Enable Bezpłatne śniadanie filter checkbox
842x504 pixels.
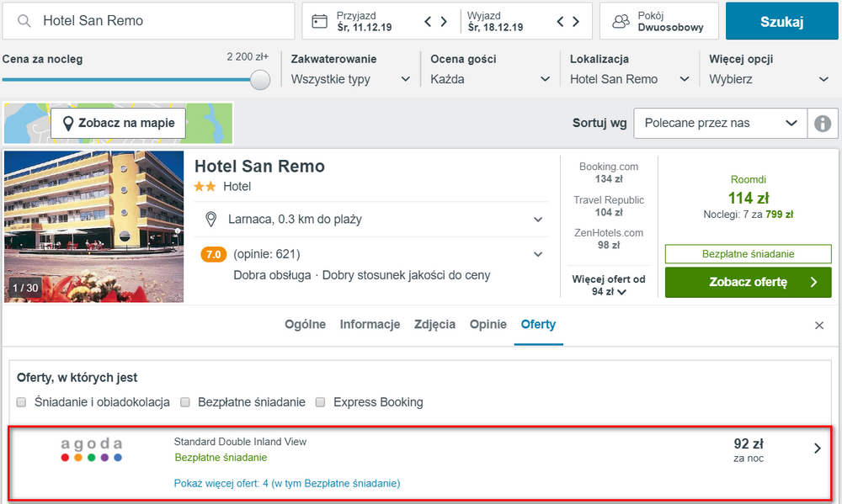coord(185,402)
